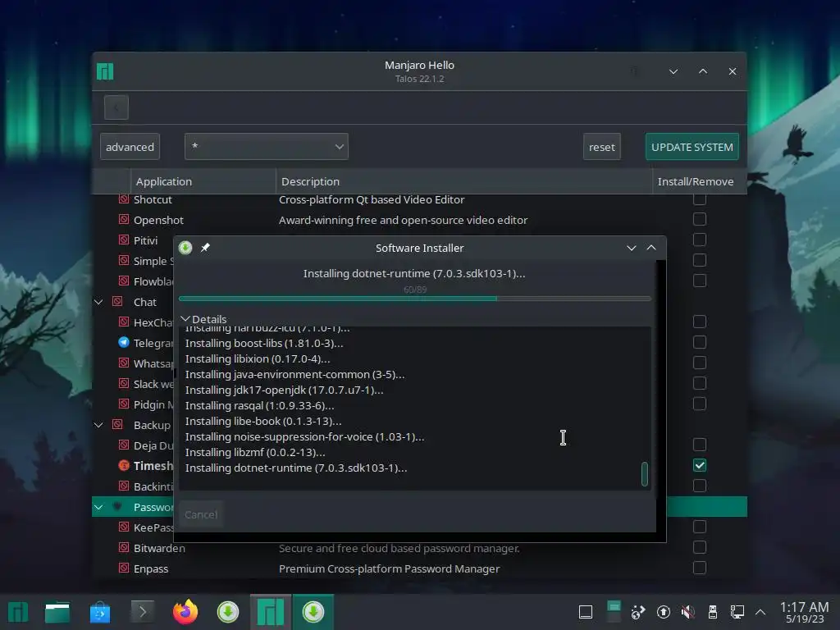Click the back arrow button in Manjaro Hello
The image size is (840, 630).
point(116,107)
